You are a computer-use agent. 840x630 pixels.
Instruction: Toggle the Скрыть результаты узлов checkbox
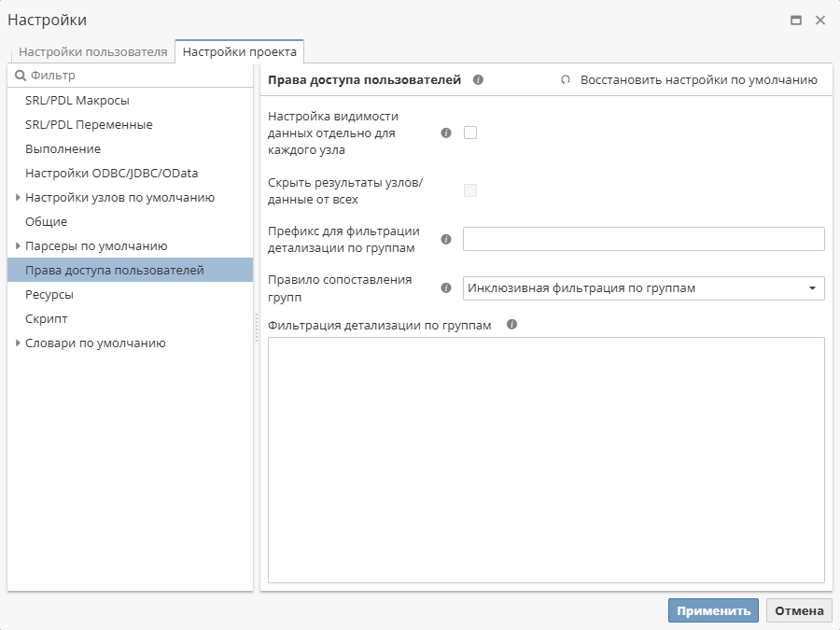470,189
